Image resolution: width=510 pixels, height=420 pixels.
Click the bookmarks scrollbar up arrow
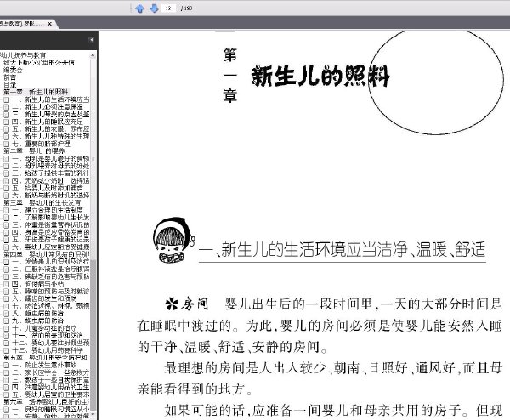[93, 55]
